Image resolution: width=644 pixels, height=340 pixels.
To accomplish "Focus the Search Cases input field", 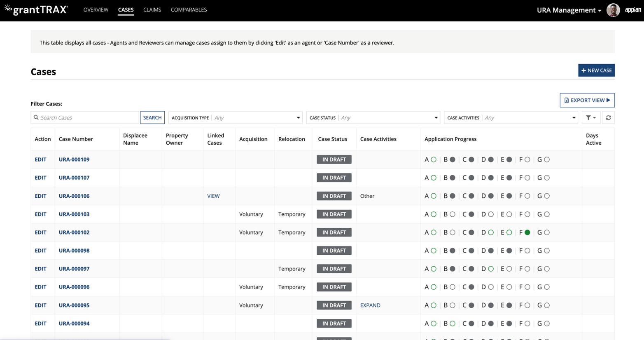I will pyautogui.click(x=85, y=118).
